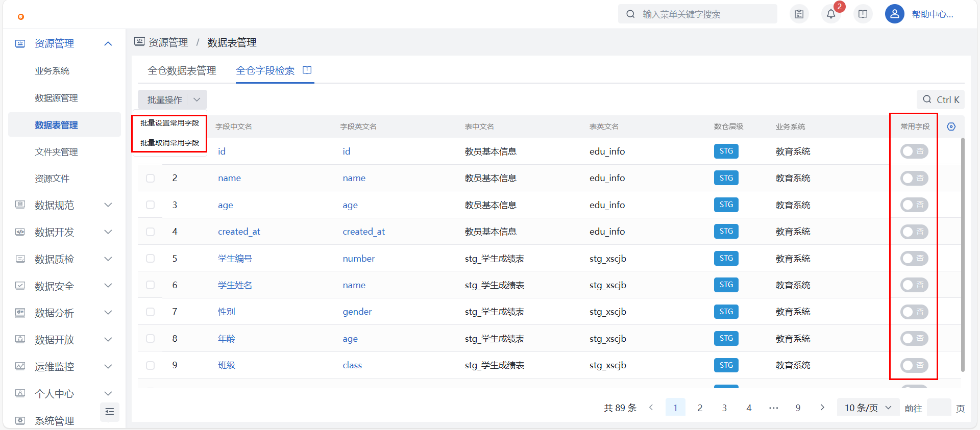Select checkbox for row 9 班级

click(x=150, y=365)
